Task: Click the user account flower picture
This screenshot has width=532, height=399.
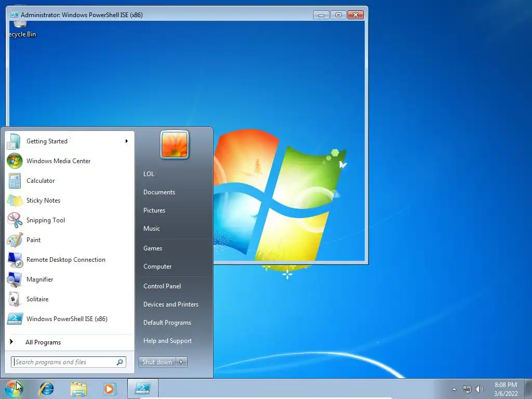Action: (x=175, y=144)
